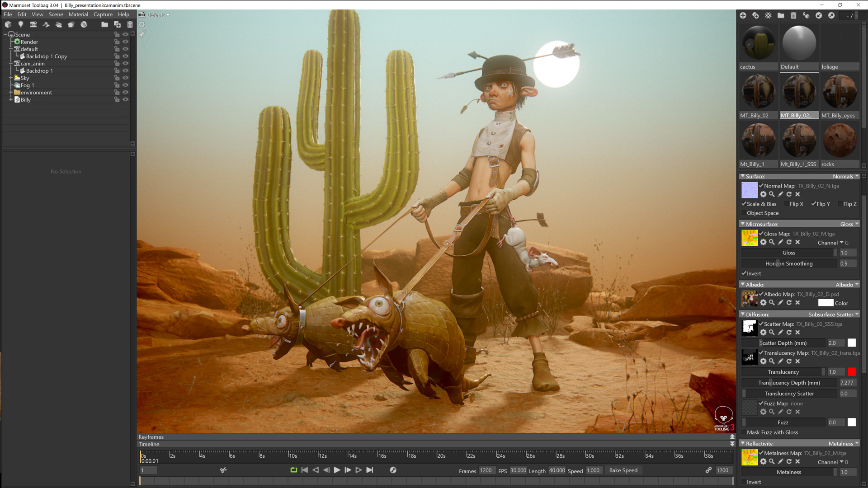Create a new material plus icon
868x488 pixels.
point(743,15)
